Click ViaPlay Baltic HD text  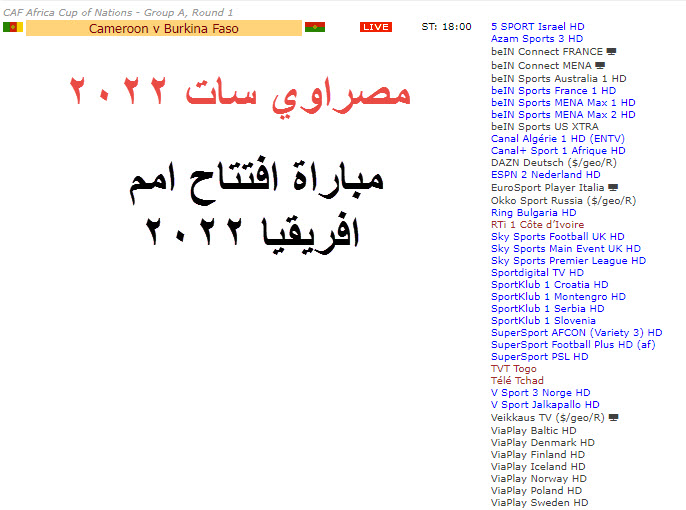534,431
